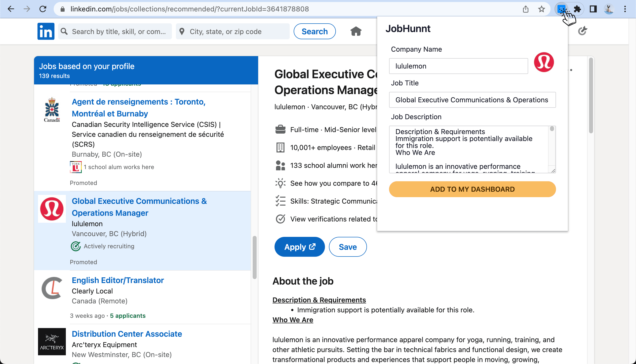Click the JobHunnt extension icon in toolbar

pyautogui.click(x=561, y=9)
